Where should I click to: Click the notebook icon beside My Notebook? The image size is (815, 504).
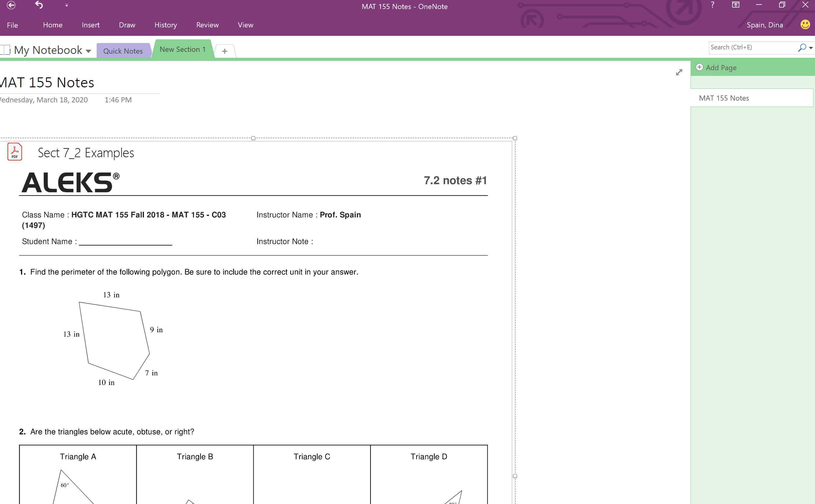(x=5, y=50)
